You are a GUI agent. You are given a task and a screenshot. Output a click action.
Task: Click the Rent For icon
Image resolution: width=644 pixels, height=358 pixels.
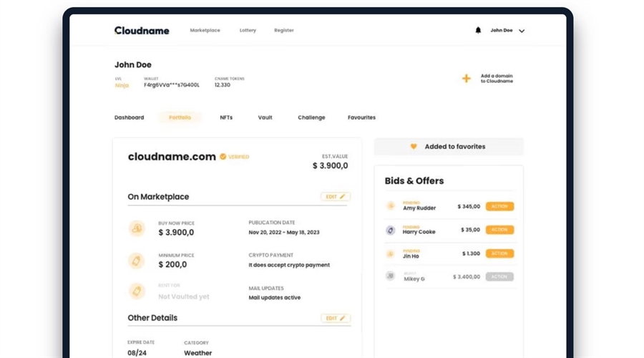136,291
